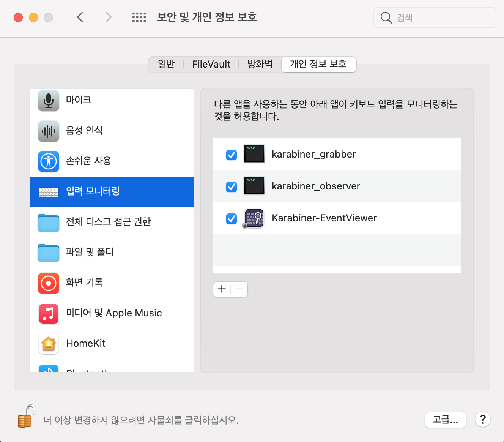The width and height of the screenshot is (504, 442).
Task: Disable karabiner_observer keyboard monitoring
Action: 231,186
